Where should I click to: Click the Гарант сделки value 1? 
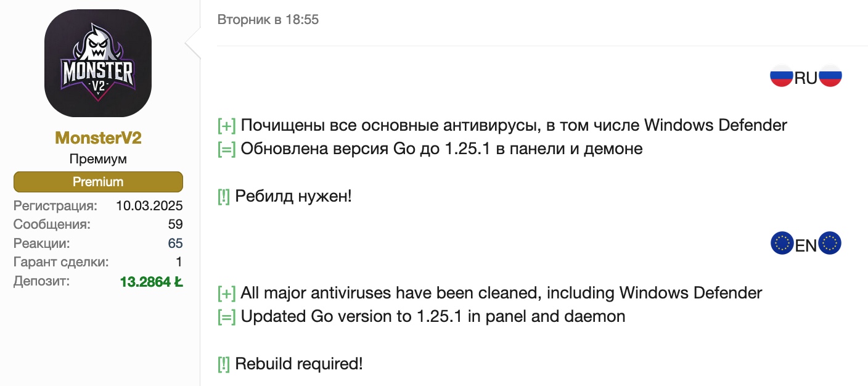coord(179,263)
